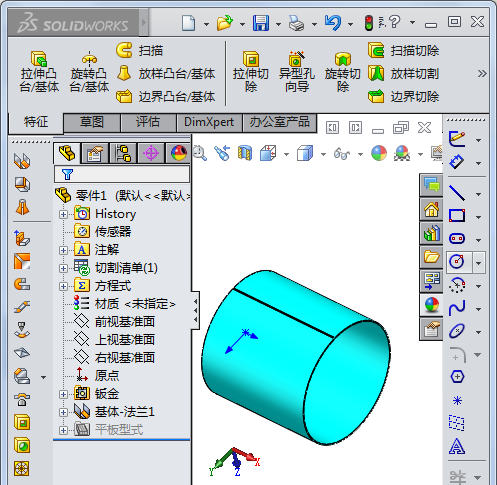Switch to ConfigurationManager tab
Screen dimensions: 497x485
click(123, 153)
